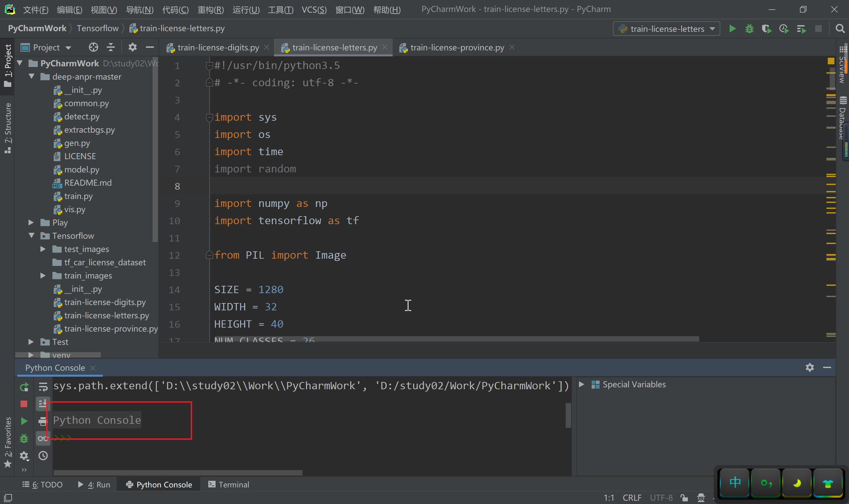
Task: Open model.py in project tree
Action: [x=82, y=169]
